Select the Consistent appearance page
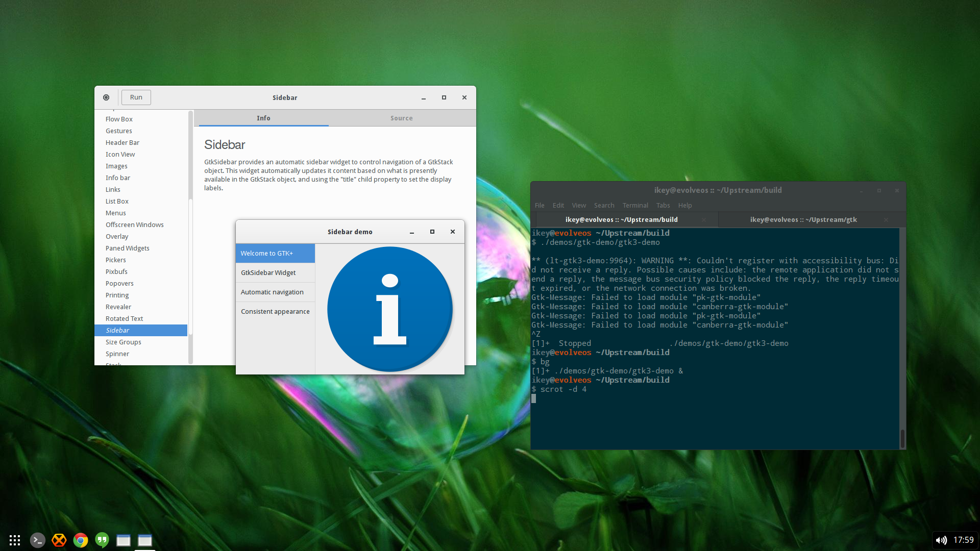 pyautogui.click(x=275, y=311)
